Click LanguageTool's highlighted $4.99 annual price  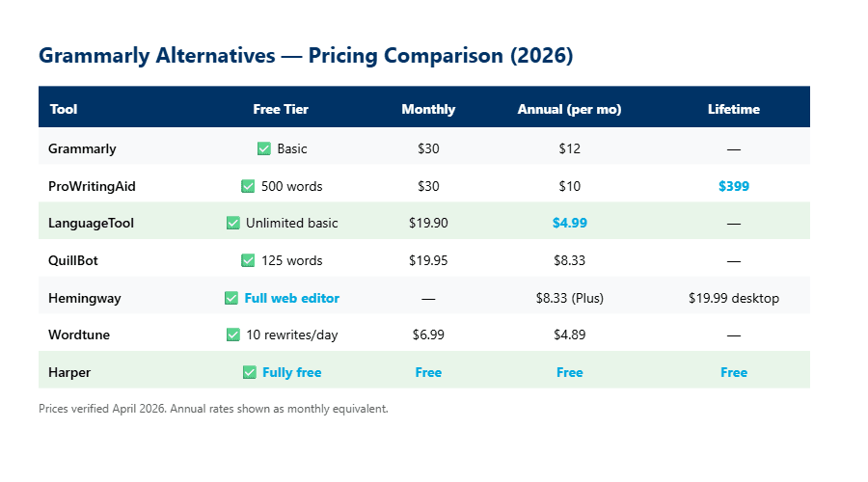(x=569, y=223)
